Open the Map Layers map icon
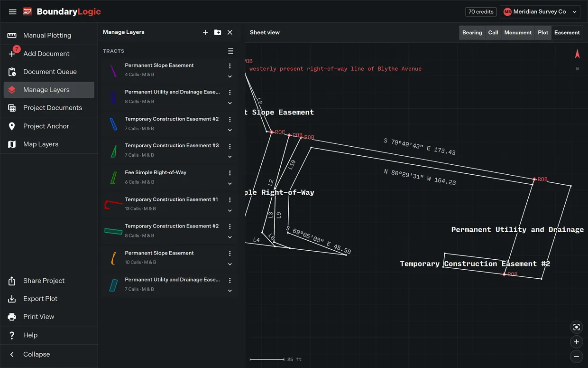 click(12, 144)
